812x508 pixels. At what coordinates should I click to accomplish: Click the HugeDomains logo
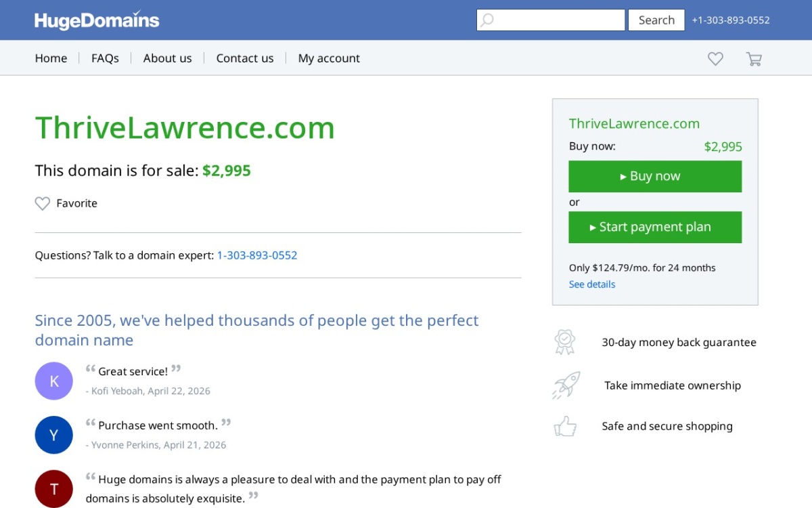pos(97,20)
